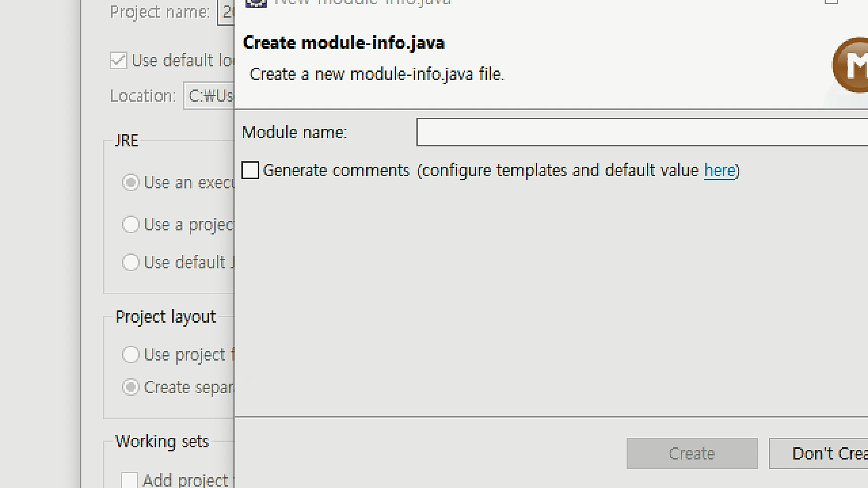868x488 pixels.
Task: Choose the Don't Create button
Action: pyautogui.click(x=819, y=453)
